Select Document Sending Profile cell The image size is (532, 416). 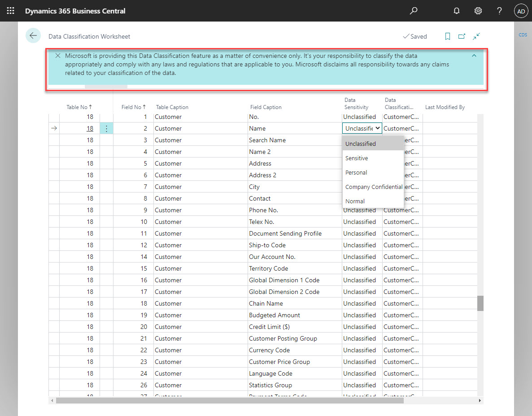(x=295, y=233)
